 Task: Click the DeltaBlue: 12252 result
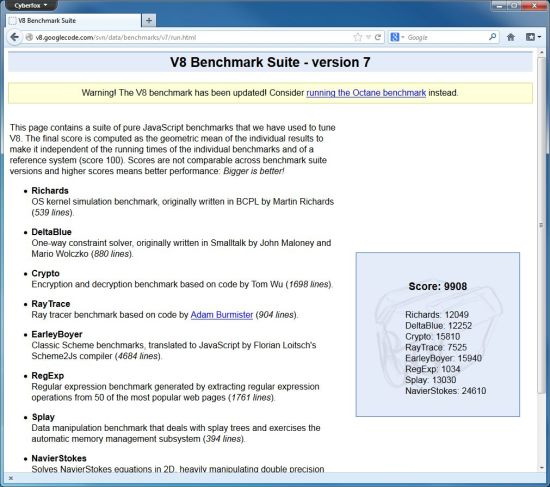pos(438,326)
